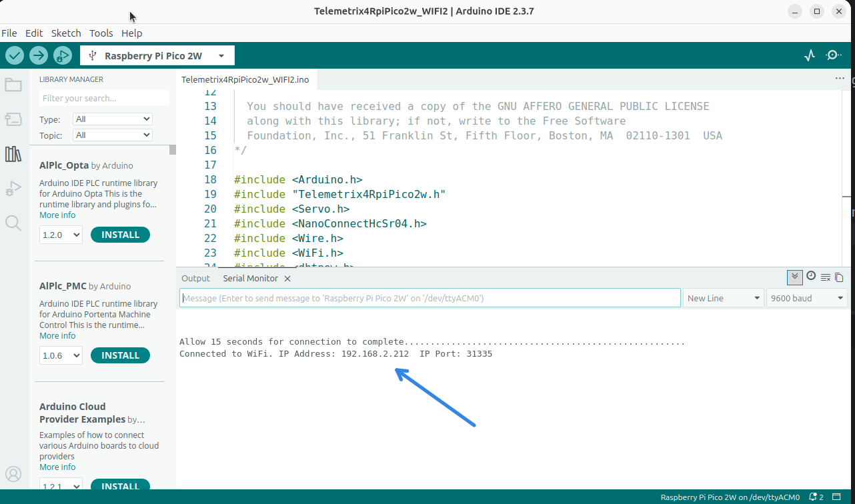Start debugging with the toolbar debug icon
This screenshot has width=855, height=504.
(62, 55)
